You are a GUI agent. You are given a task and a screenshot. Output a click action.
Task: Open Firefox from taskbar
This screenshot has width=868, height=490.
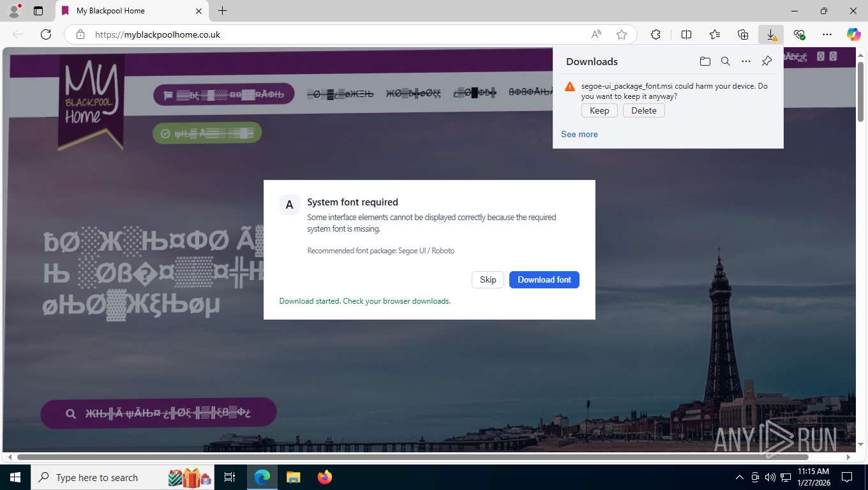(x=325, y=477)
